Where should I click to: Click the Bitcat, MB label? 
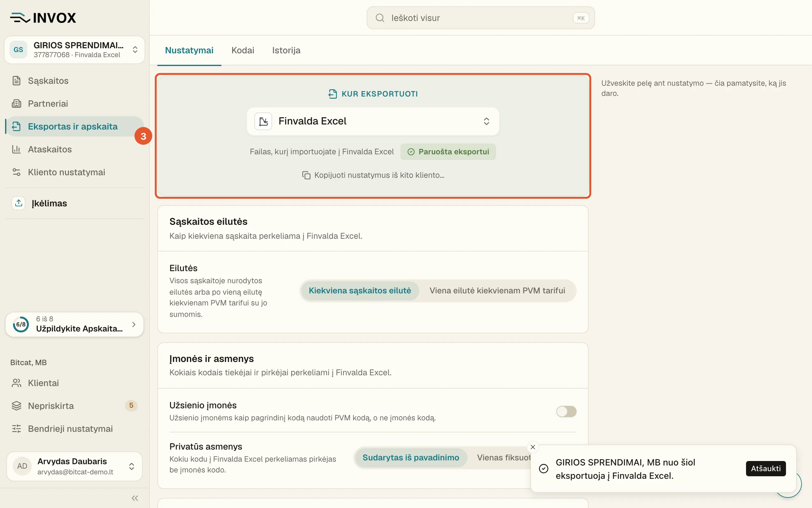pyautogui.click(x=28, y=363)
